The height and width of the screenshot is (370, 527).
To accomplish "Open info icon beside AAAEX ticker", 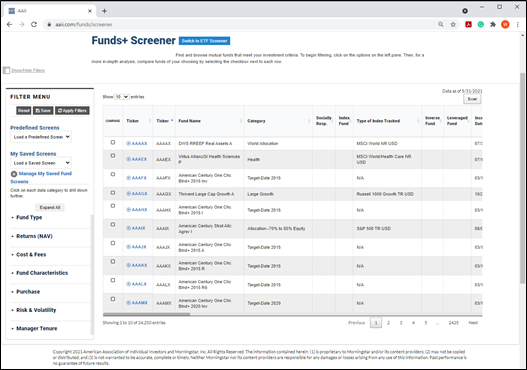I will (128, 159).
